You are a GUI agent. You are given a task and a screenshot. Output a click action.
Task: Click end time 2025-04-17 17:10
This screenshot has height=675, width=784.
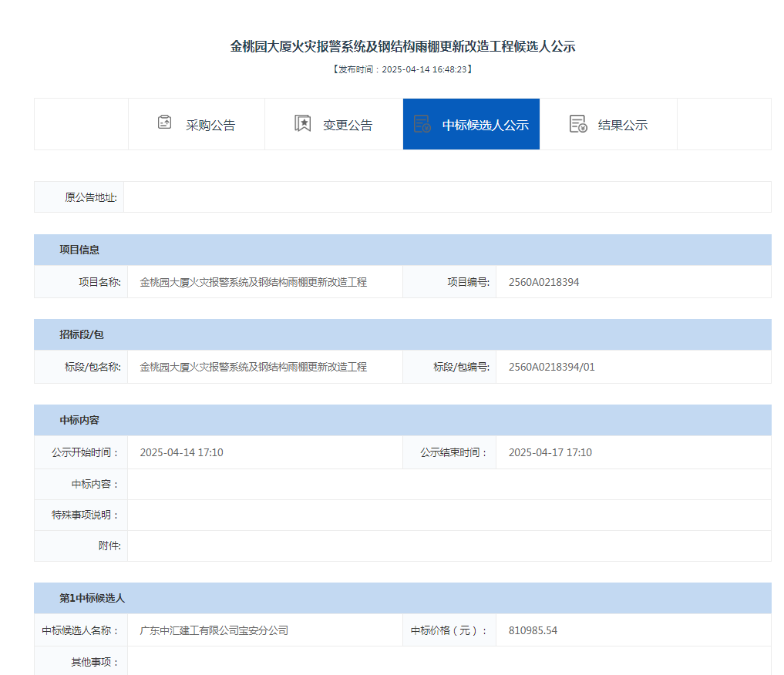click(550, 452)
